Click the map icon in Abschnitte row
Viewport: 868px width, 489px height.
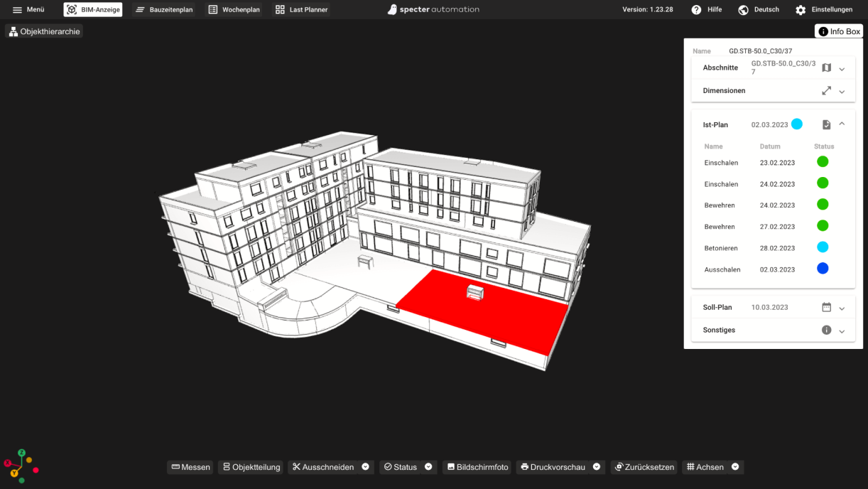tap(826, 68)
